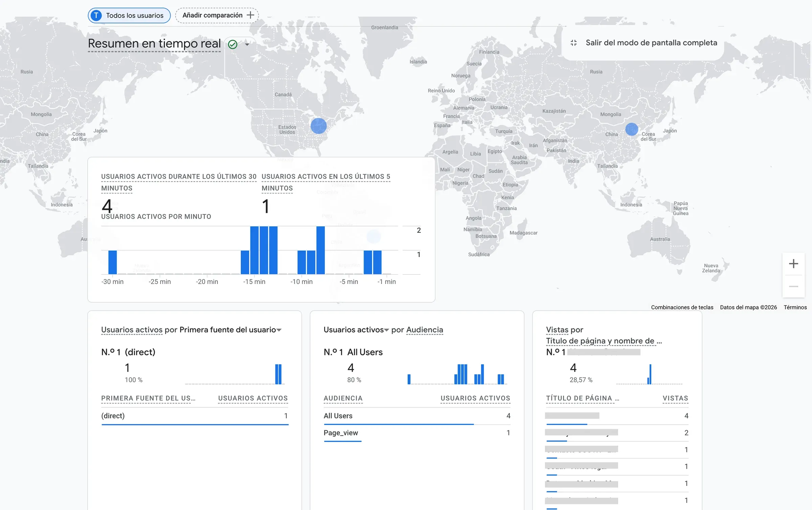Click the blue bubble over Estados Unidos
Image resolution: width=812 pixels, height=510 pixels.
[318, 126]
